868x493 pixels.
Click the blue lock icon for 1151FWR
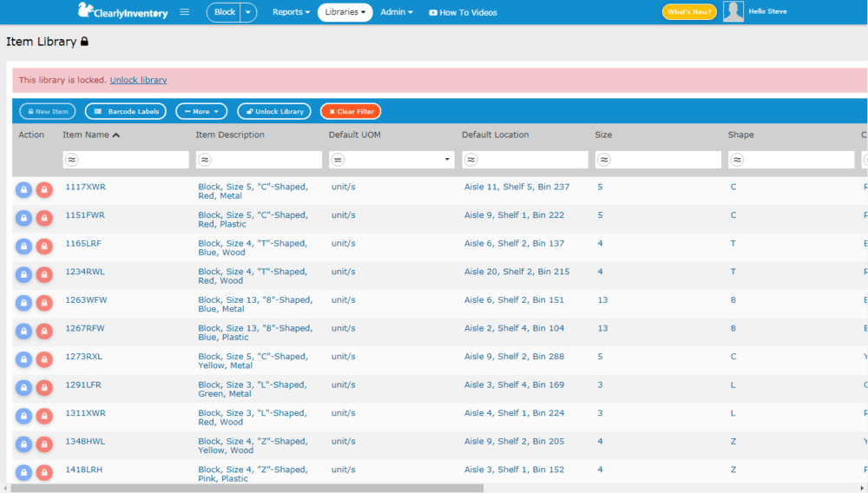(23, 218)
